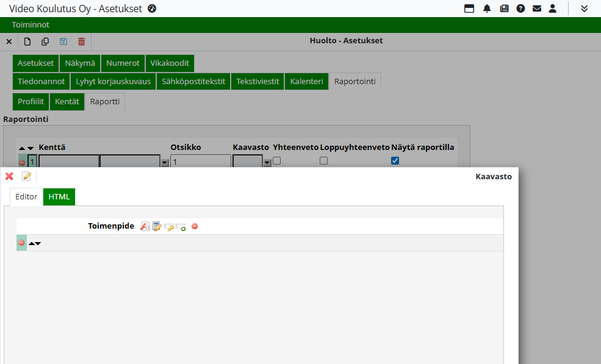The width and height of the screenshot is (601, 364).
Task: Click the calculator icon next to Toimenpide
Action: click(x=157, y=226)
